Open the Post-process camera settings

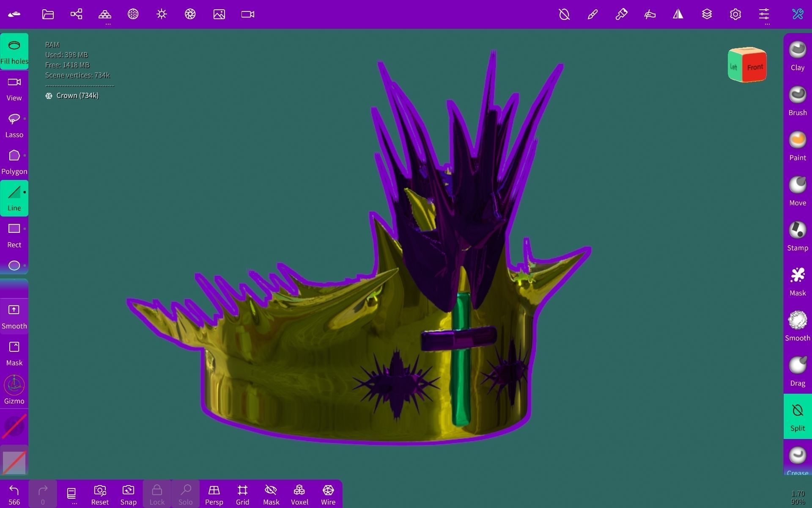click(190, 14)
